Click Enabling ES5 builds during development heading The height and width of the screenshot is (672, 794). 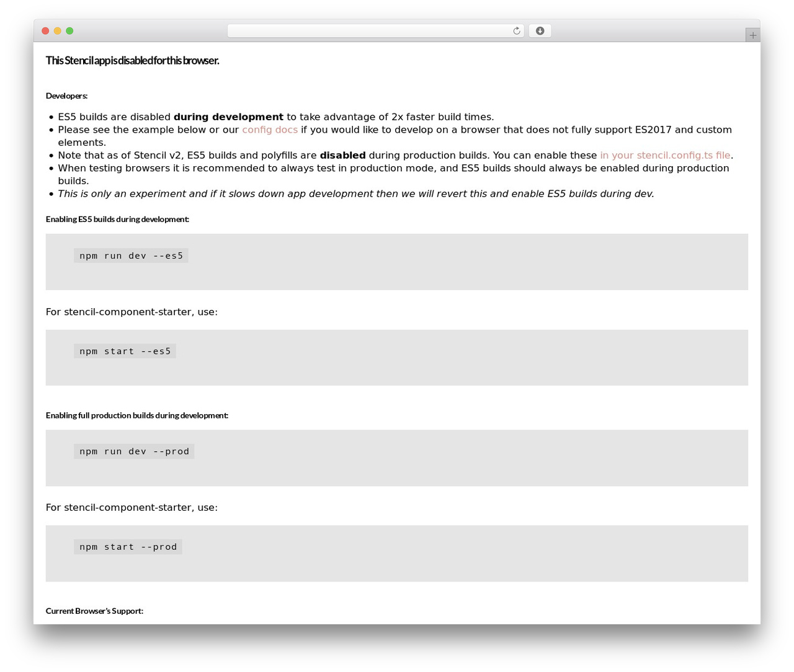[x=118, y=219]
